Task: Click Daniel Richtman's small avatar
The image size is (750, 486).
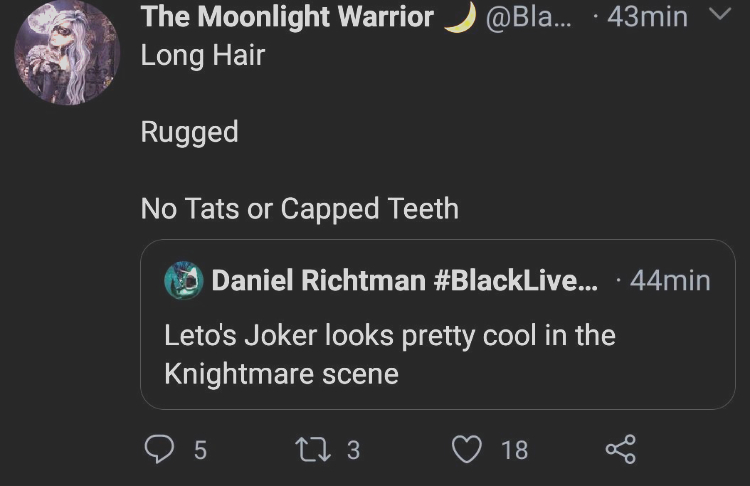Action: (184, 280)
